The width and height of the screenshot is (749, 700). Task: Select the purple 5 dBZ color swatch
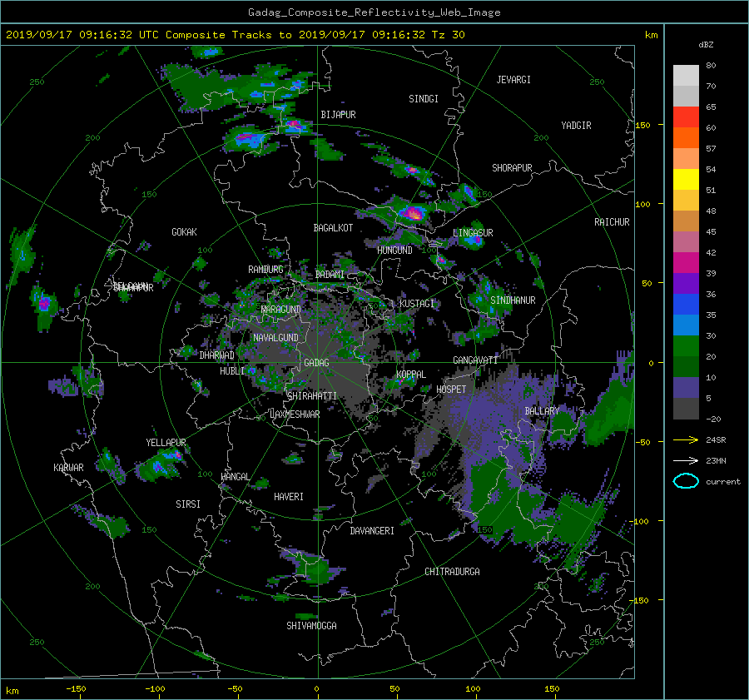coord(686,388)
